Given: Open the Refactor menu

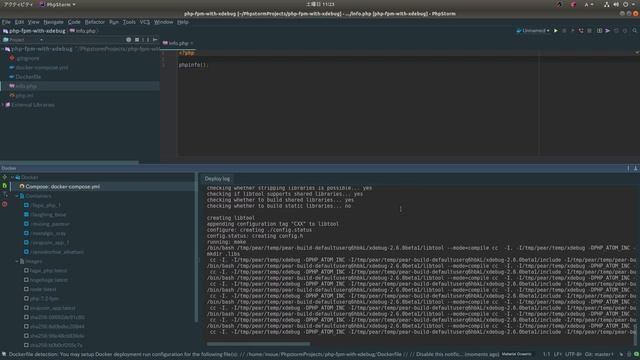Looking at the screenshot, I should coord(95,22).
